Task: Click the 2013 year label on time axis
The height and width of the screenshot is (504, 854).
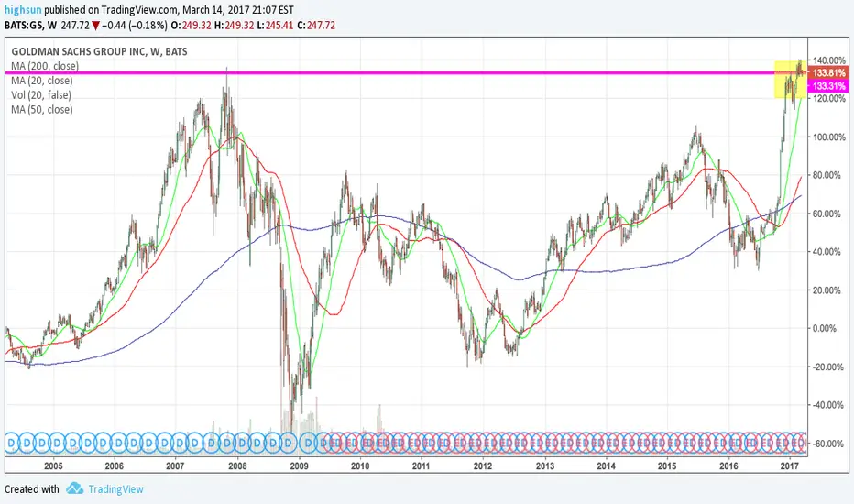Action: (x=544, y=466)
